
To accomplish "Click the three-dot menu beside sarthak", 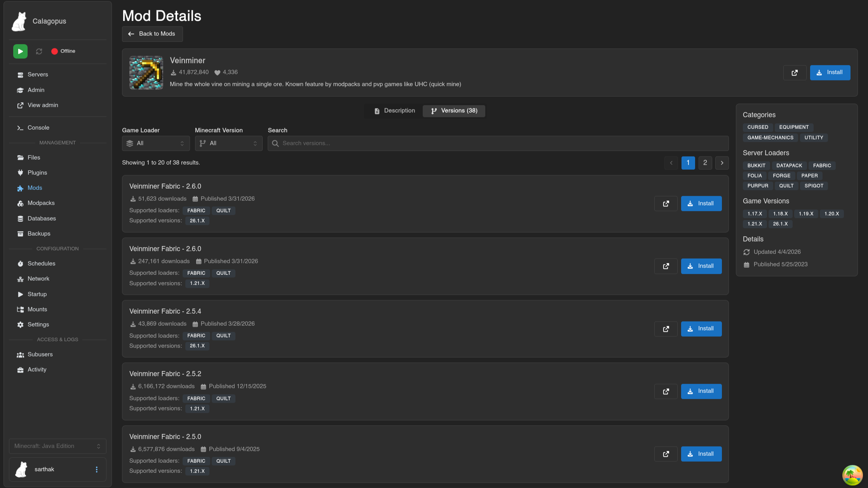I will [97, 469].
